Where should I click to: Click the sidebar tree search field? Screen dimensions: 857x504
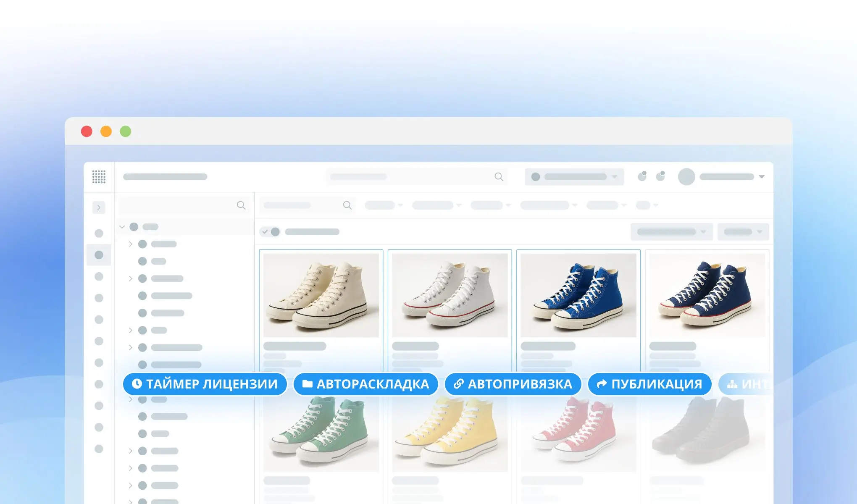tap(185, 205)
